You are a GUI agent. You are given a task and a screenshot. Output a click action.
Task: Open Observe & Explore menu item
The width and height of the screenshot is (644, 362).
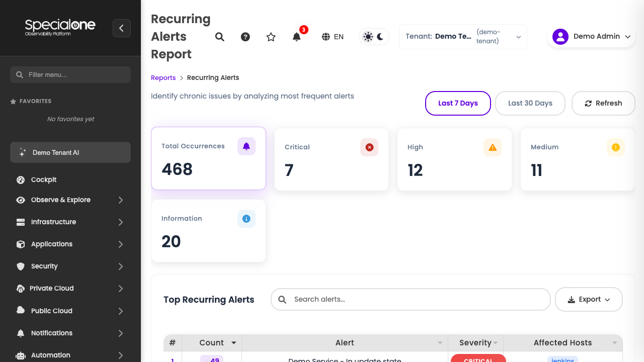(61, 200)
